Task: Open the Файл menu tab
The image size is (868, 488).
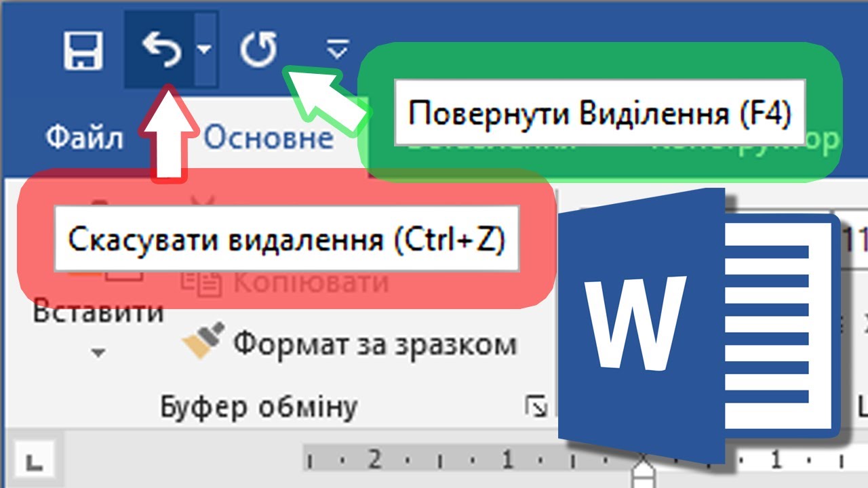Action: pyautogui.click(x=85, y=138)
